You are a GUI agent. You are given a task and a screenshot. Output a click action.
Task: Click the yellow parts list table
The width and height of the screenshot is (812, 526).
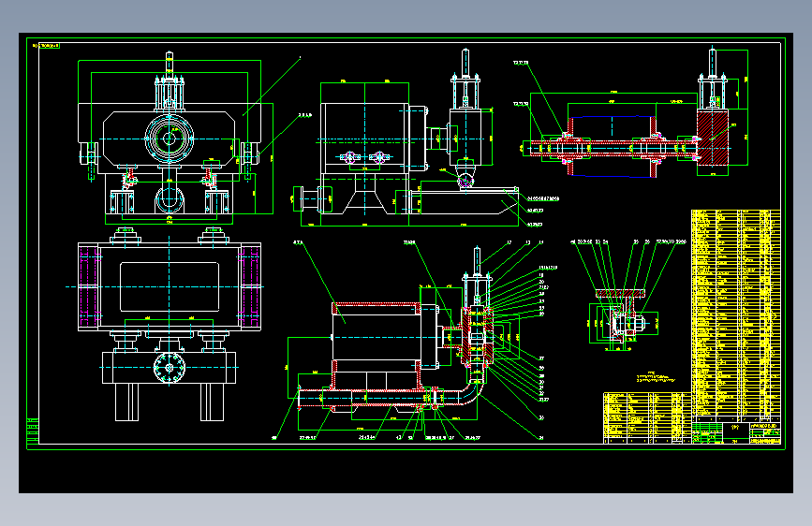pyautogui.click(x=736, y=315)
